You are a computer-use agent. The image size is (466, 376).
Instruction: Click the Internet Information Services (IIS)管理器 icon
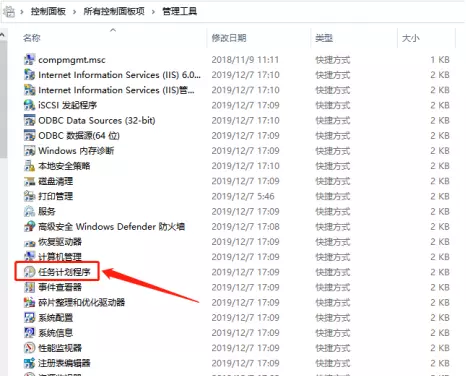tap(29, 90)
